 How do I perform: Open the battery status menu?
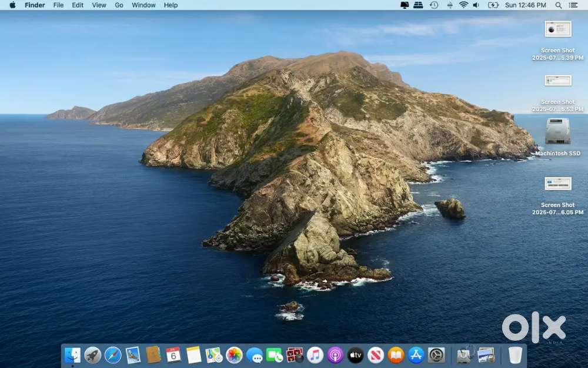click(493, 5)
